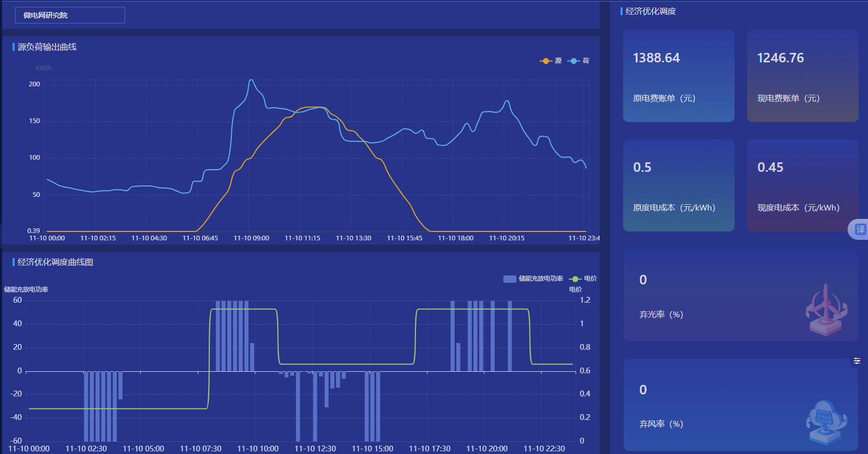This screenshot has height=454, width=868.
Task: Select the 现电费账单 1246.76 card
Action: (803, 76)
